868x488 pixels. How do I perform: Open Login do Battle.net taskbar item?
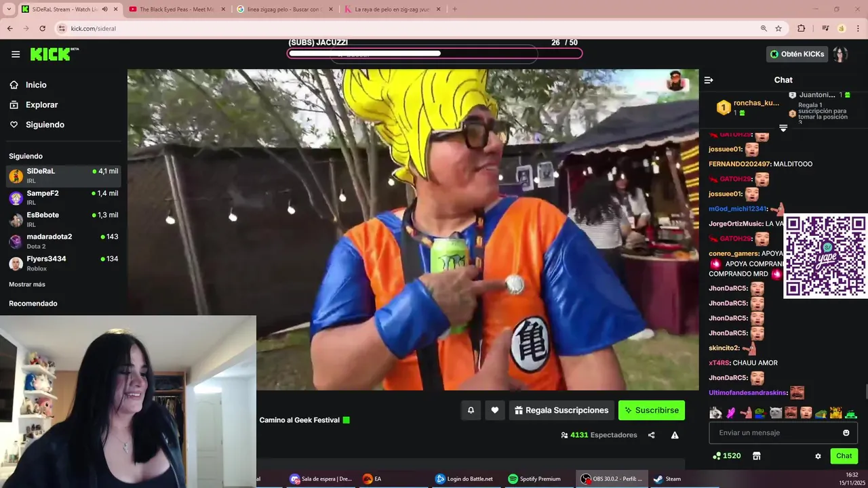click(x=465, y=479)
